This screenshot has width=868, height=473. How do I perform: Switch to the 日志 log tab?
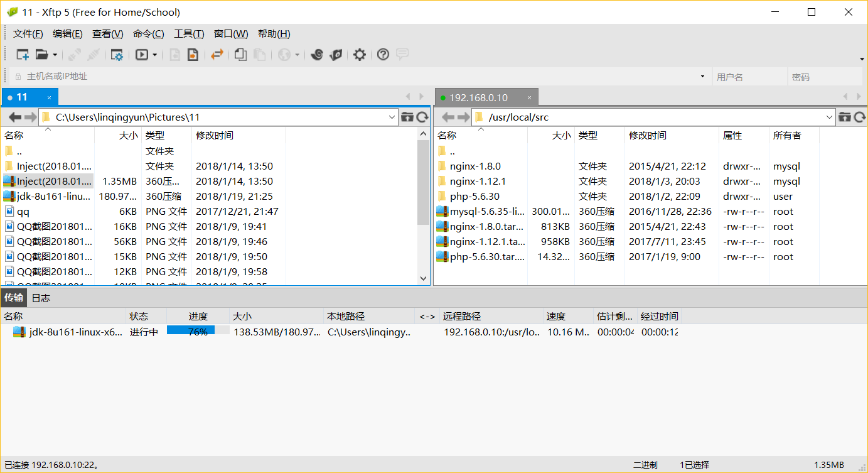tap(41, 298)
